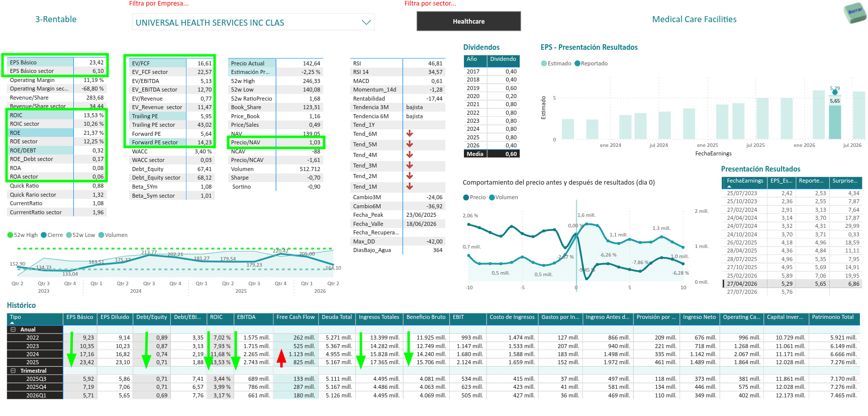
Task: Select the Free Cash Flow column header
Action: (296, 317)
